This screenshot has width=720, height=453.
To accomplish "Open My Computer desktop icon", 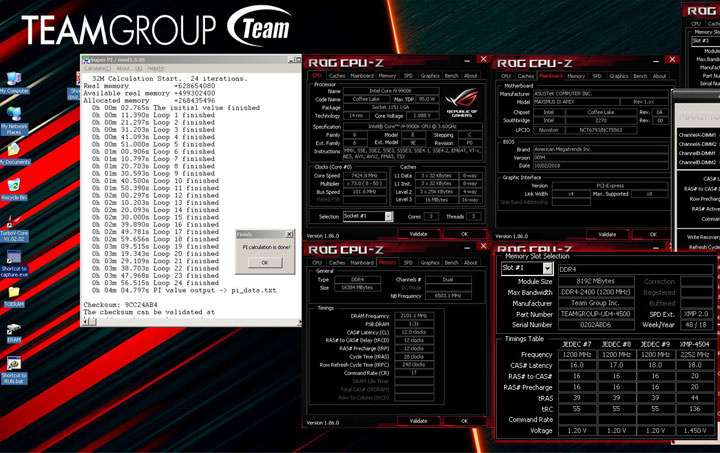I will [14, 83].
